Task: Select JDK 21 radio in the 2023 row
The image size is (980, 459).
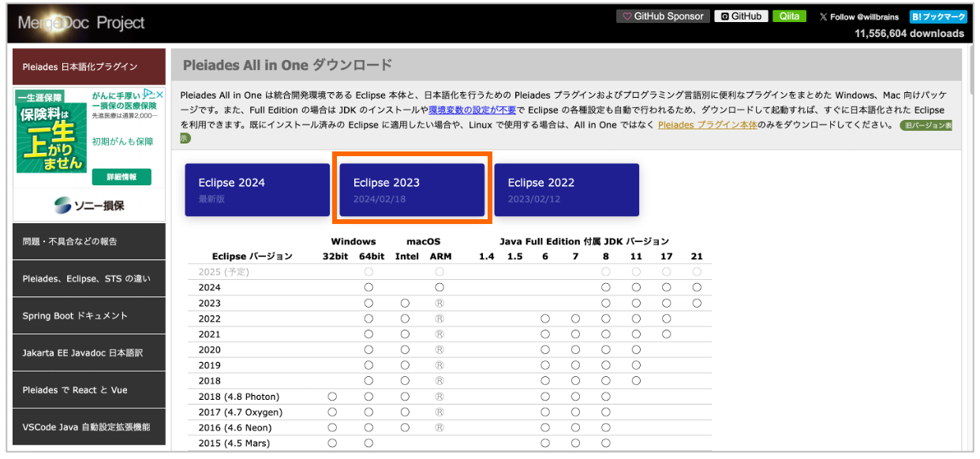Action: point(696,302)
